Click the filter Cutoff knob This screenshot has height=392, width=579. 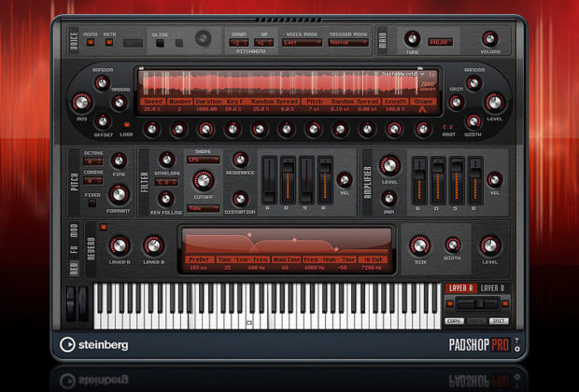[203, 180]
